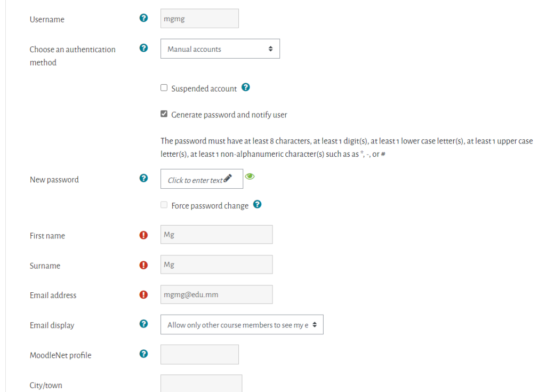Screen dimensions: 546x392
Task: Uncheck Generate password and notify user
Action: (x=164, y=114)
